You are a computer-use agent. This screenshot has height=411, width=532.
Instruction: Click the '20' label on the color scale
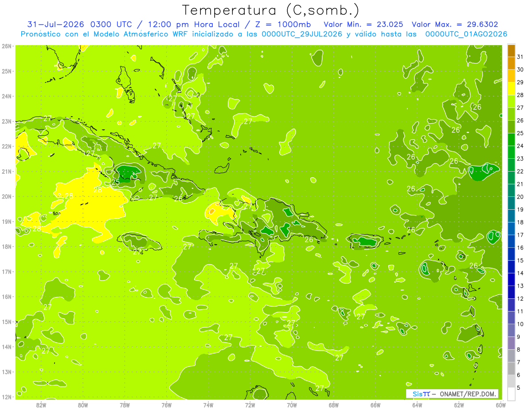(520, 197)
